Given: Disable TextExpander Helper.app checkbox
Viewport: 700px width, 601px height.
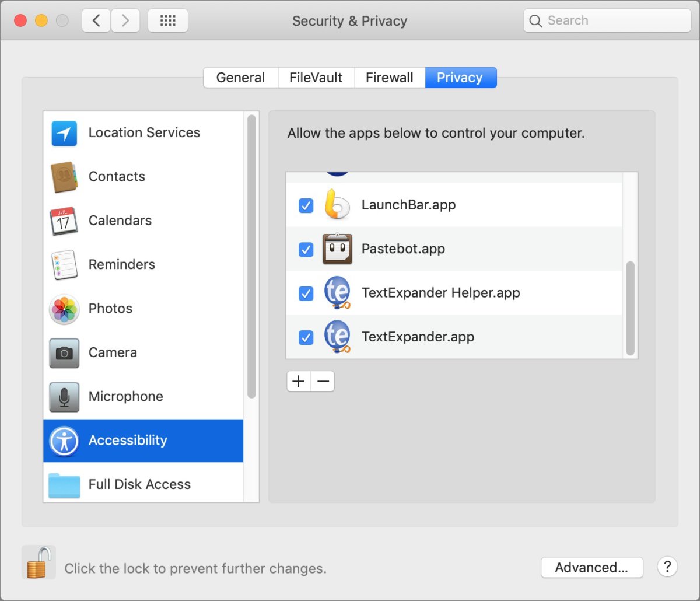Looking at the screenshot, I should [x=306, y=293].
